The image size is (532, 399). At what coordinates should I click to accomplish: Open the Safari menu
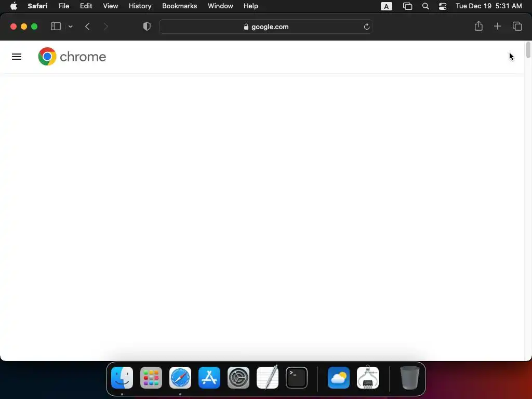coord(37,6)
